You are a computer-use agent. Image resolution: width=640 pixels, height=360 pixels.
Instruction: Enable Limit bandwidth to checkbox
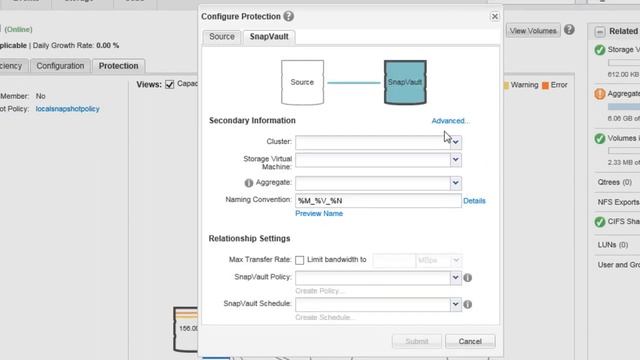300,260
